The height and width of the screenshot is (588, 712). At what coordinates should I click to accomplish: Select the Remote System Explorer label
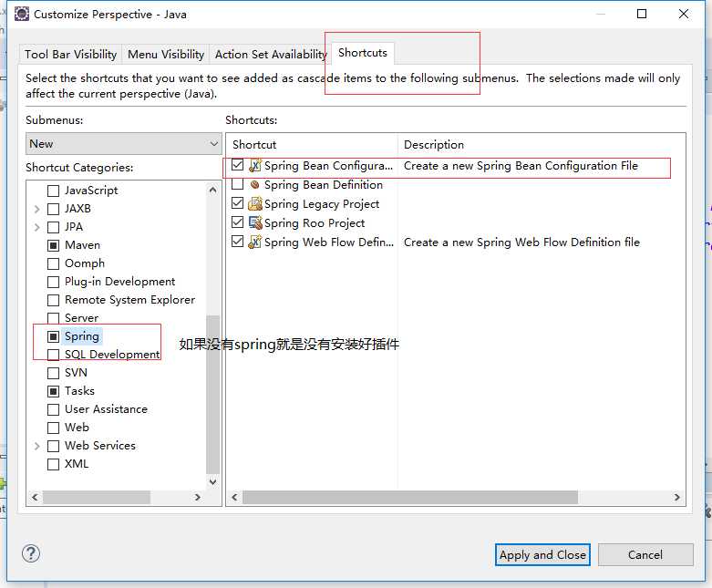coord(129,300)
